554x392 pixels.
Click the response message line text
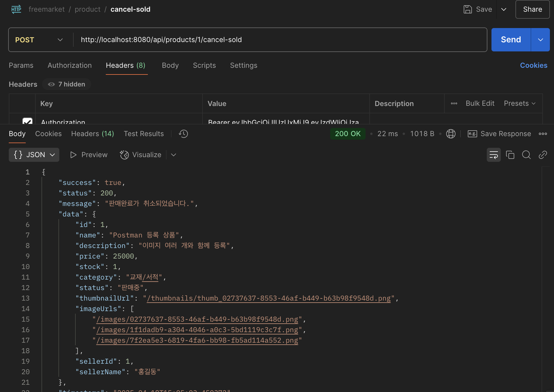(128, 204)
